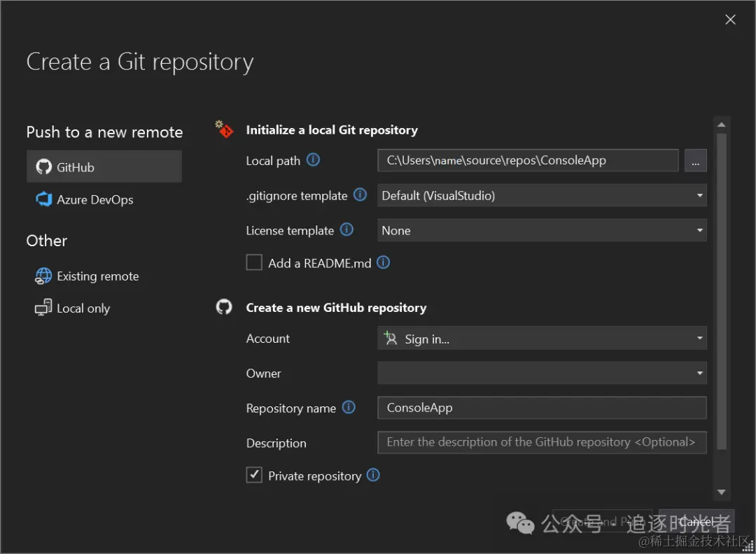Click the browse ellipsis button for Local path
Screen dimensions: 756x554
(695, 161)
